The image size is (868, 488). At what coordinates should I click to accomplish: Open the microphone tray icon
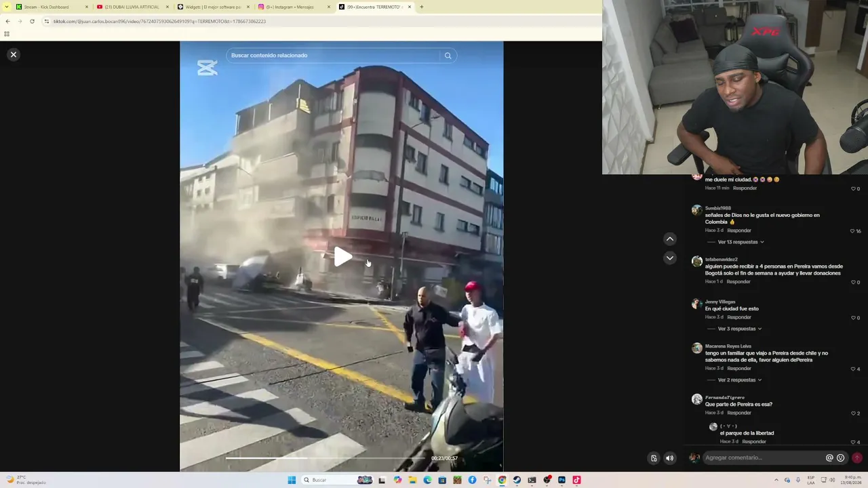coord(797,480)
